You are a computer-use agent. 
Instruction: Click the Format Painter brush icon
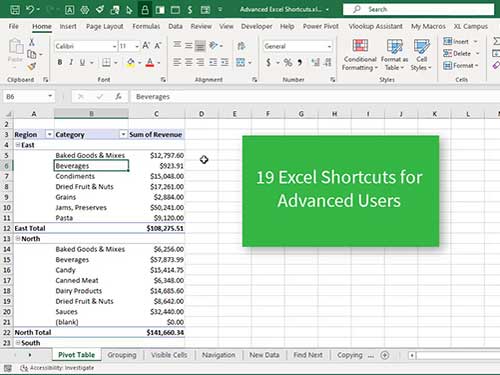(x=32, y=67)
